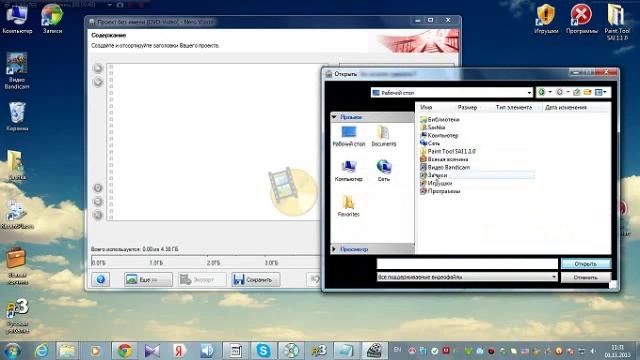
Task: Click the Отменить button
Action: click(x=585, y=278)
